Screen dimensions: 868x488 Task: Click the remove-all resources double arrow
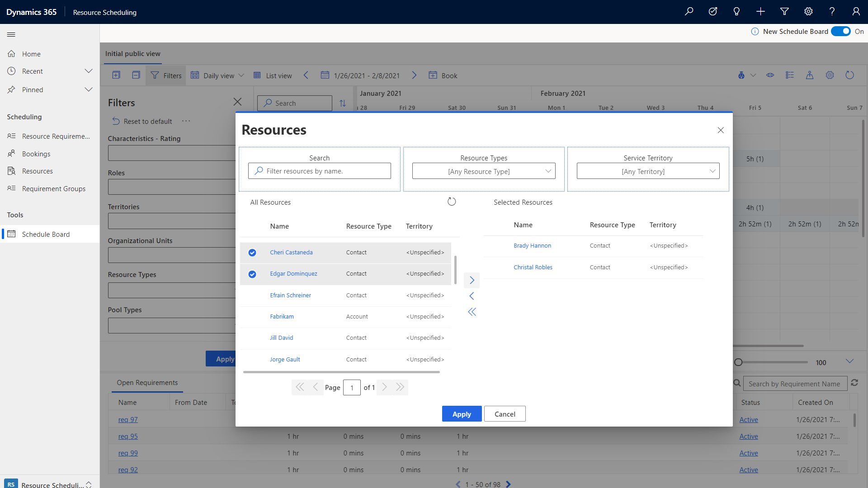pos(472,311)
